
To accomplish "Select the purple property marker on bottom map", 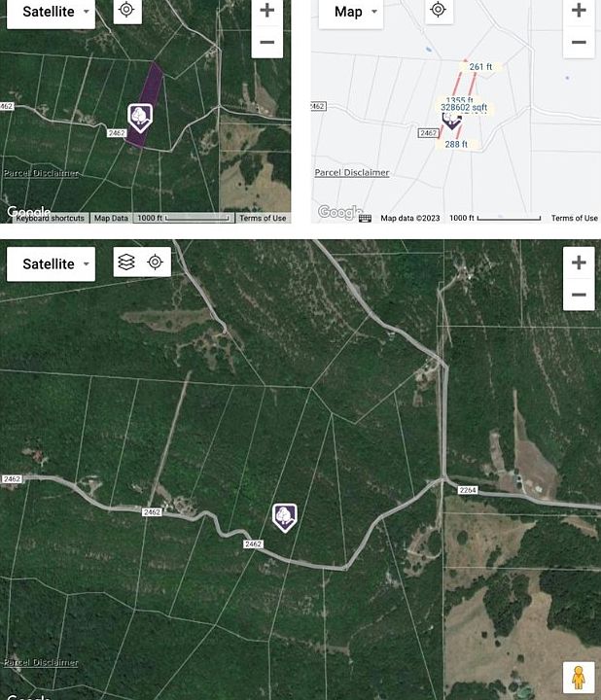I will [x=284, y=518].
